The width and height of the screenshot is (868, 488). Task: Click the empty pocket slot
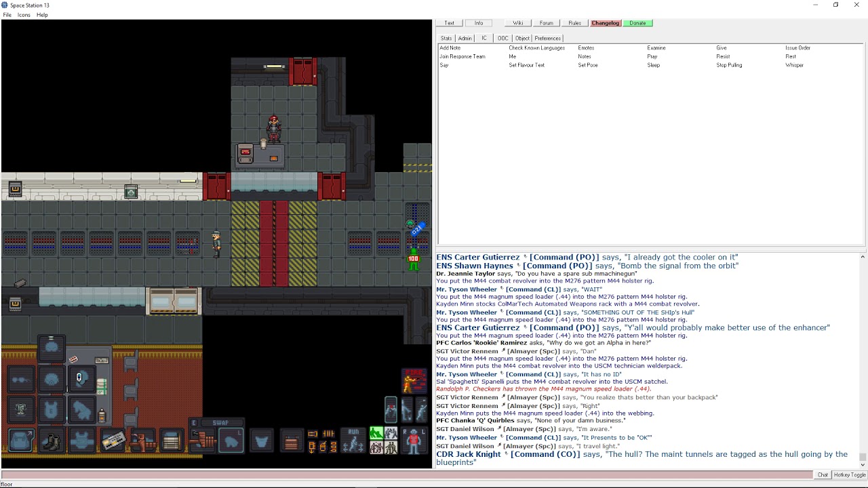click(261, 441)
